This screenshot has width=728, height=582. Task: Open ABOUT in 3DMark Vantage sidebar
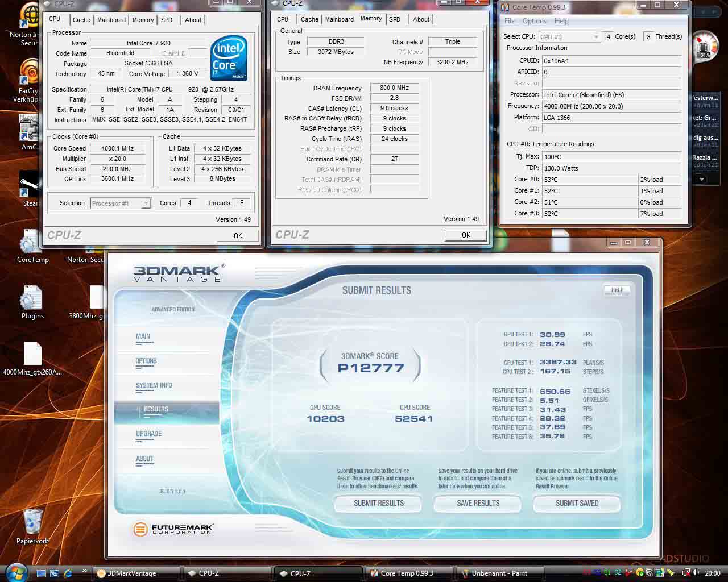click(x=144, y=459)
